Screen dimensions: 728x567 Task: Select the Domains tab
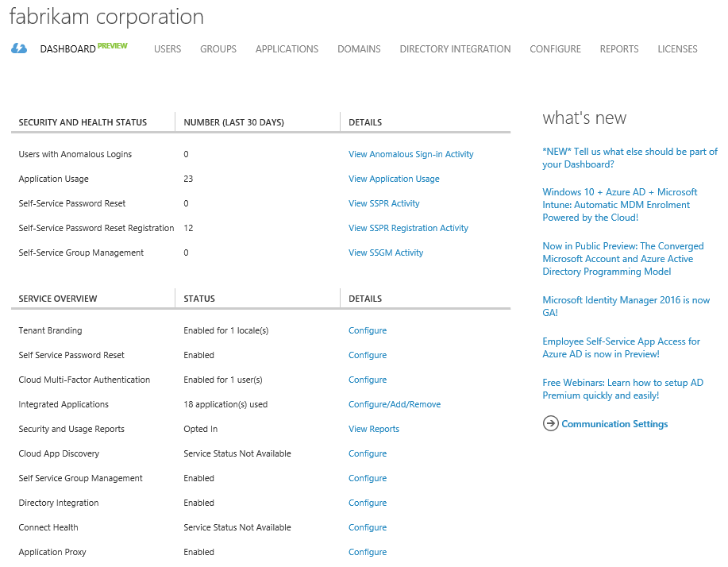coord(359,49)
